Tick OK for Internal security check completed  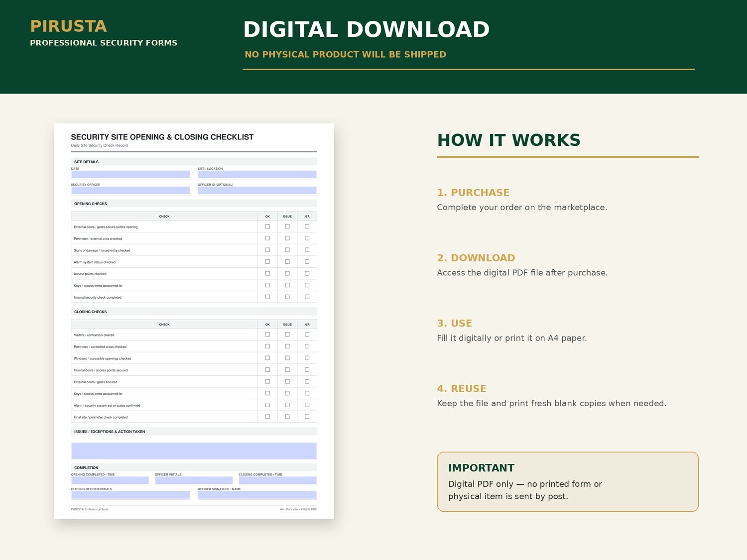coord(267,297)
